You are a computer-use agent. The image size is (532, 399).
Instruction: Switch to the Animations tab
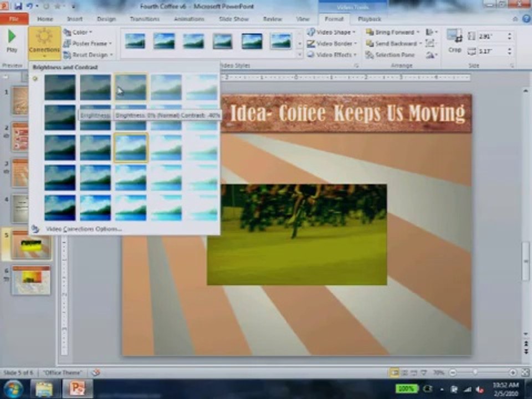pos(189,19)
